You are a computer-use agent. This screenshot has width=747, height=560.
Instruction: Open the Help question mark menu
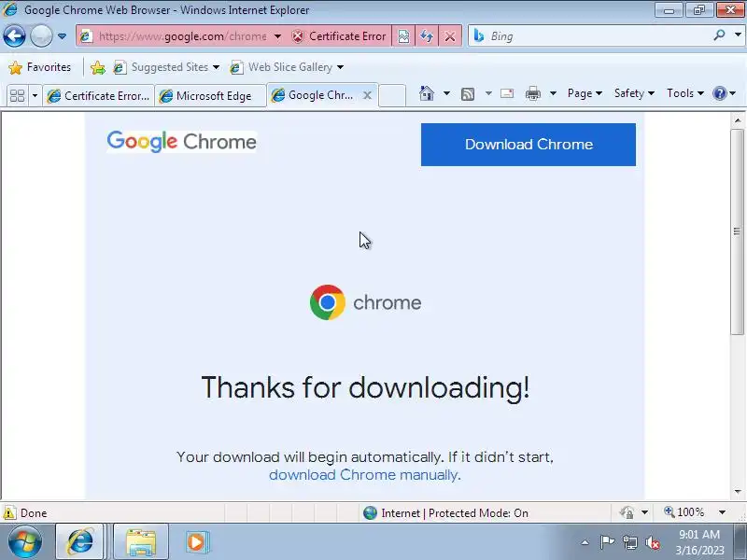pyautogui.click(x=724, y=93)
